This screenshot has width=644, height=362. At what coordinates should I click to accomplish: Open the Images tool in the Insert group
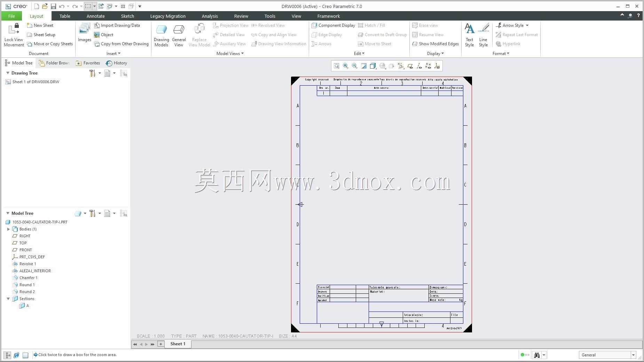click(x=84, y=33)
